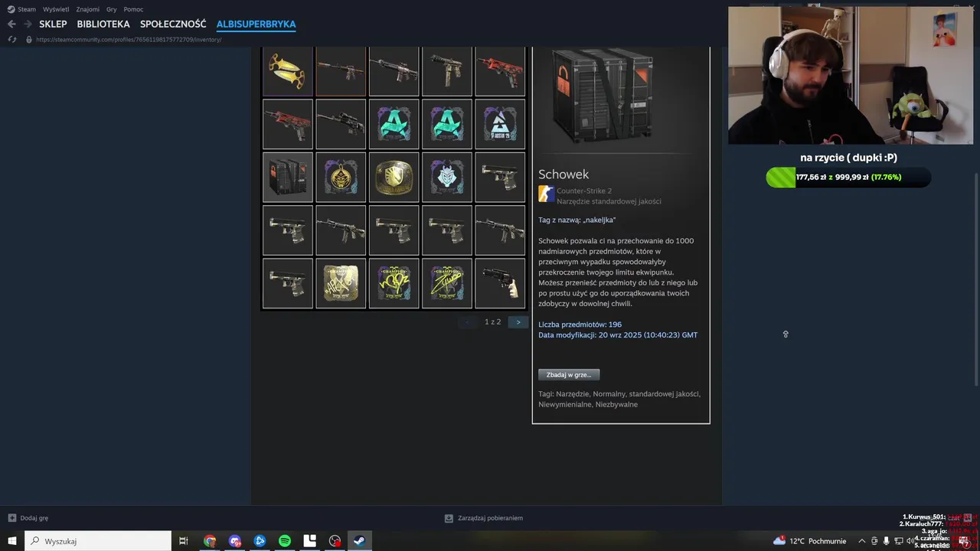Click the Data modyfikacji date line
The height and width of the screenshot is (551, 980).
pos(618,335)
